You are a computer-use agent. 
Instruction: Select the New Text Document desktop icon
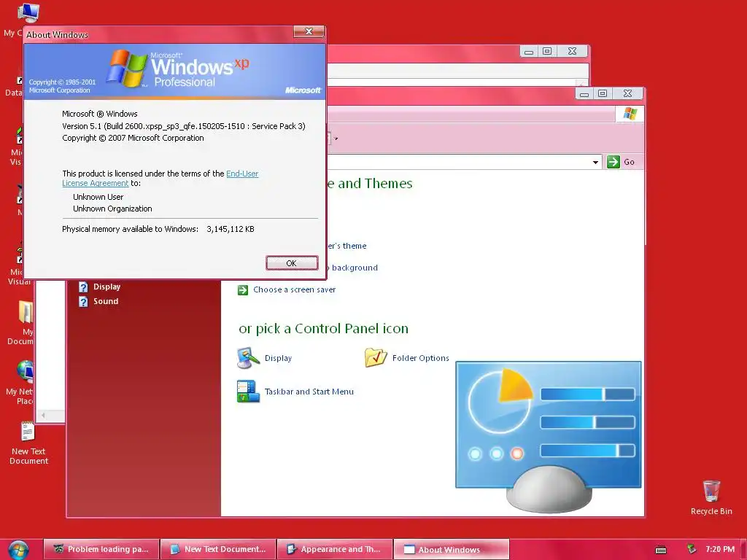click(28, 443)
